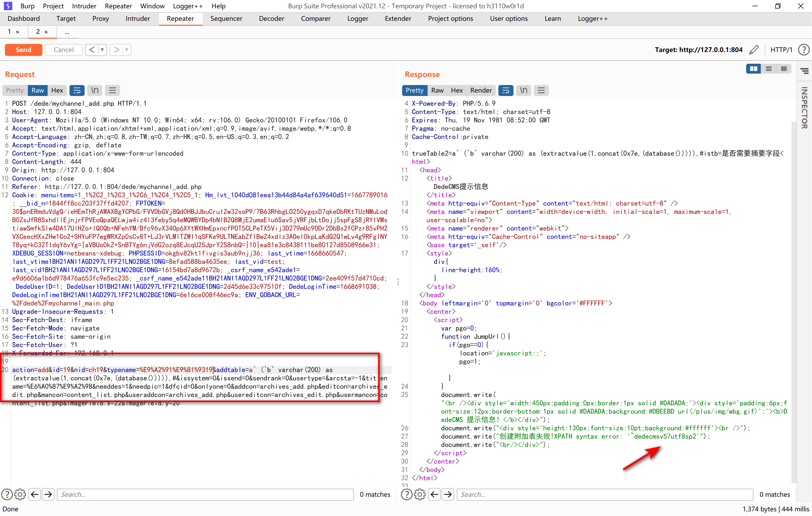
Task: Switch to the Intruder main tab
Action: [x=138, y=18]
